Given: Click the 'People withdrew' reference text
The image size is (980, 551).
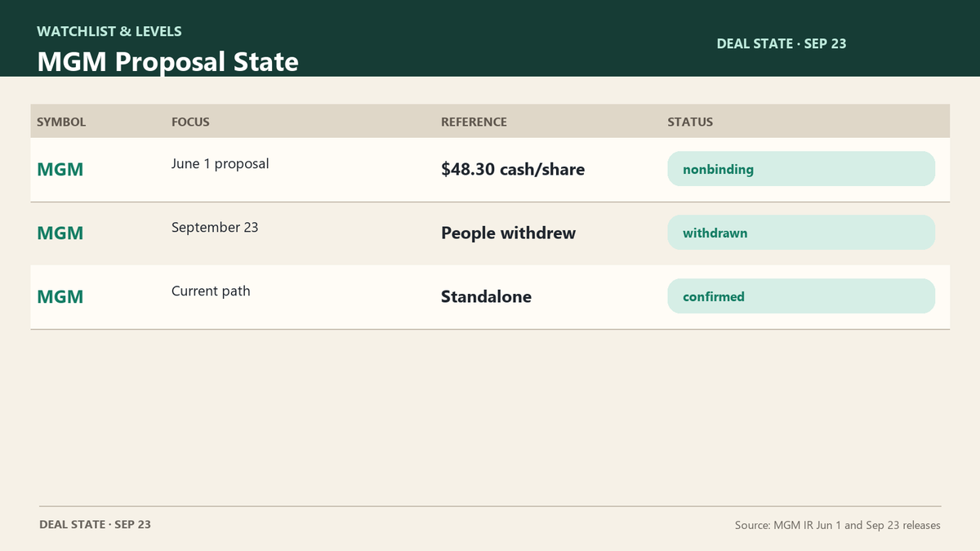Looking at the screenshot, I should pyautogui.click(x=508, y=233).
